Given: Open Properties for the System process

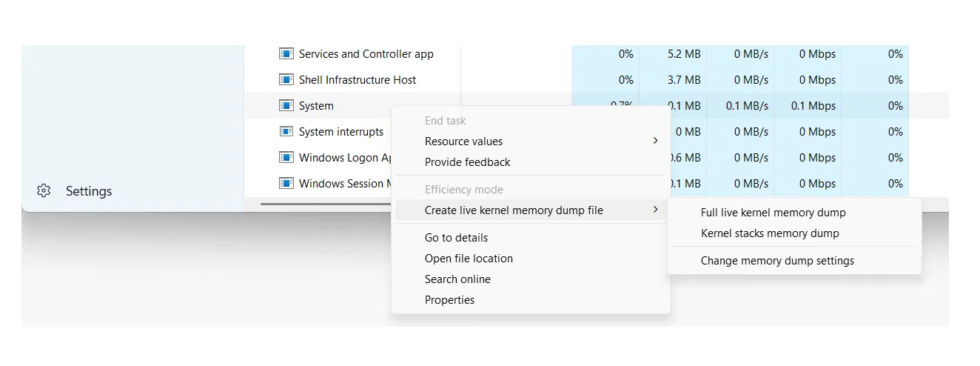Looking at the screenshot, I should click(x=449, y=300).
